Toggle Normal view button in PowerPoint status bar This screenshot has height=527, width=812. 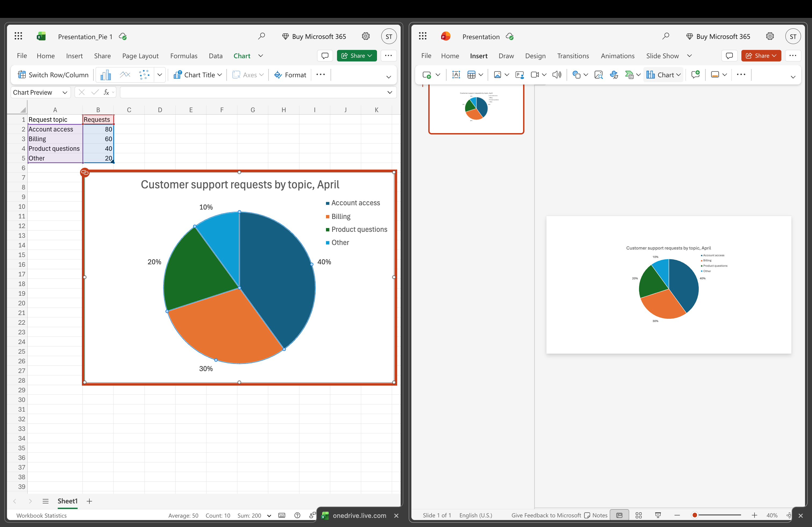pos(619,515)
